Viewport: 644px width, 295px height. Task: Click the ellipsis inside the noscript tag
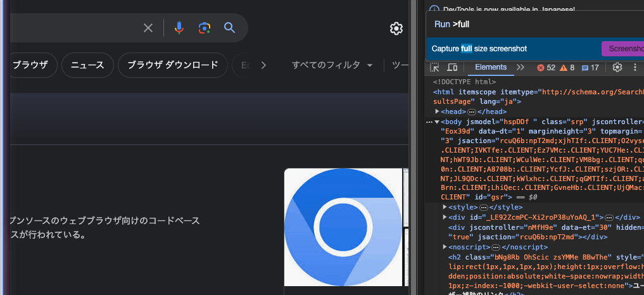[x=496, y=248]
